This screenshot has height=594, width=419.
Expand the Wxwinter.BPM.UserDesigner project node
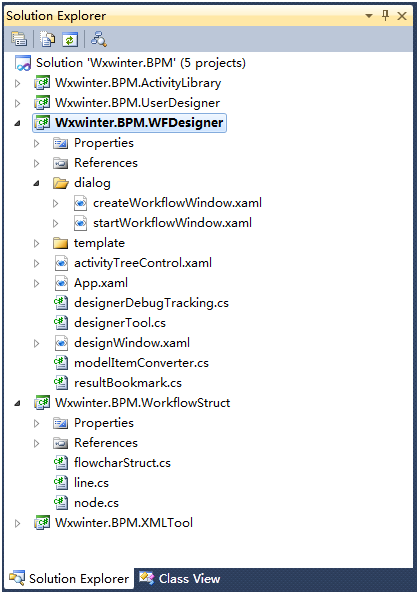17,103
